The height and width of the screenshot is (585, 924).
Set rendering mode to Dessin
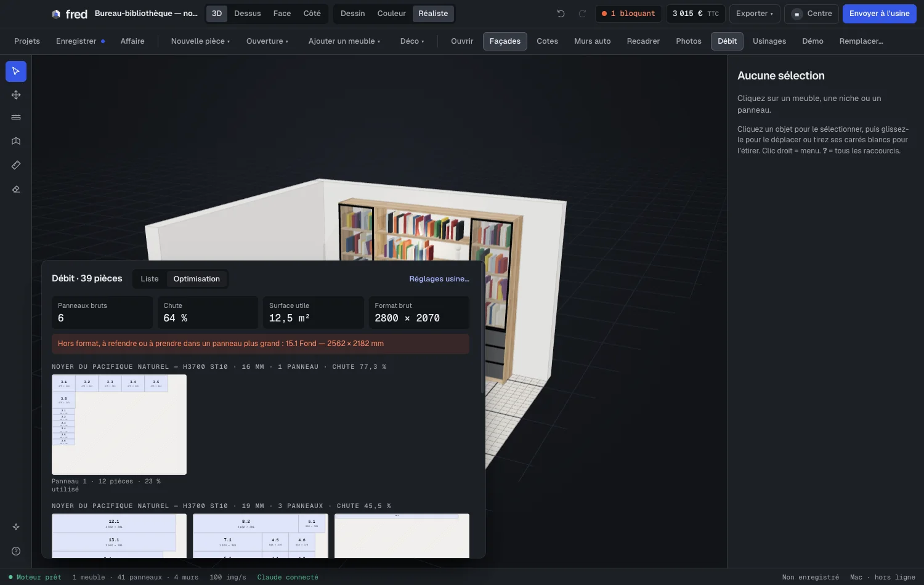click(x=353, y=14)
